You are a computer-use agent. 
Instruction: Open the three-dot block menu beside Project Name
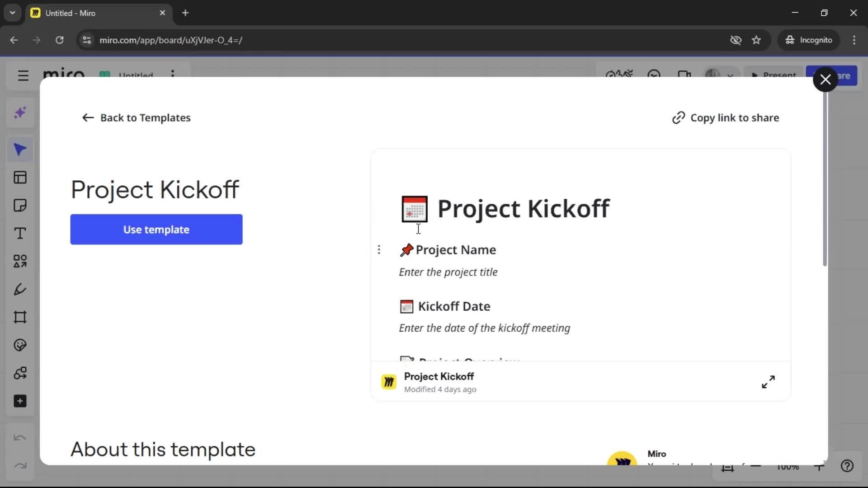point(379,249)
